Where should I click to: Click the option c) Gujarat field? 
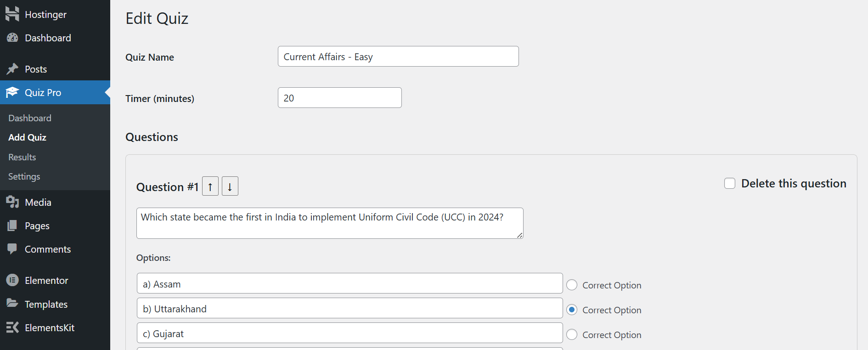coord(349,333)
